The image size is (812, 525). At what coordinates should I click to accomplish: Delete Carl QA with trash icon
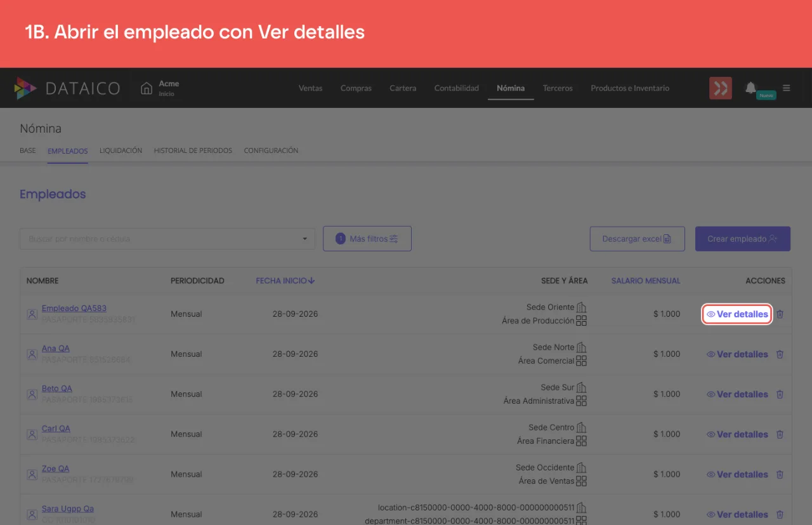pos(780,434)
